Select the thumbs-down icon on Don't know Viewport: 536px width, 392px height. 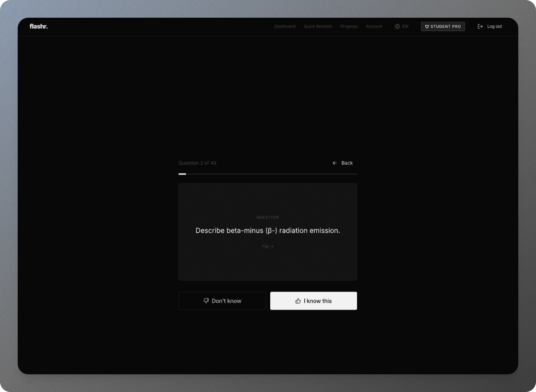[x=206, y=301]
